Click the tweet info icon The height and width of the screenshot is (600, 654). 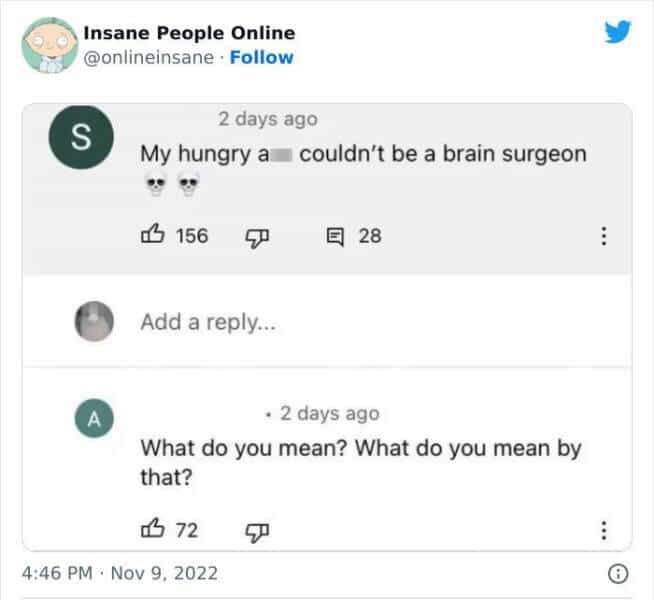(619, 574)
